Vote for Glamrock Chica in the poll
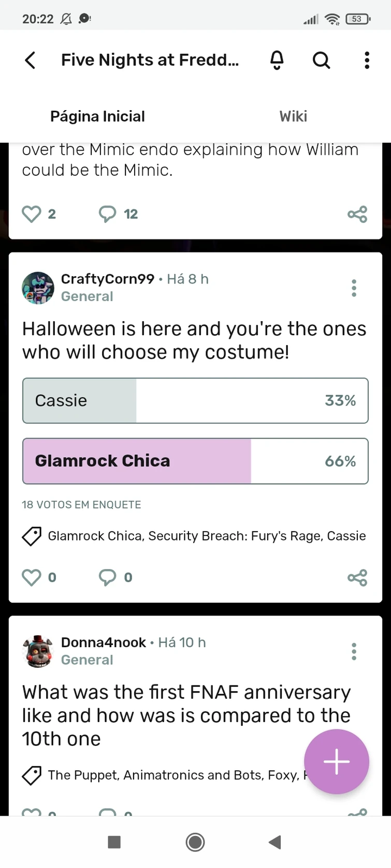Screen dimensions: 391x868 coord(195,461)
